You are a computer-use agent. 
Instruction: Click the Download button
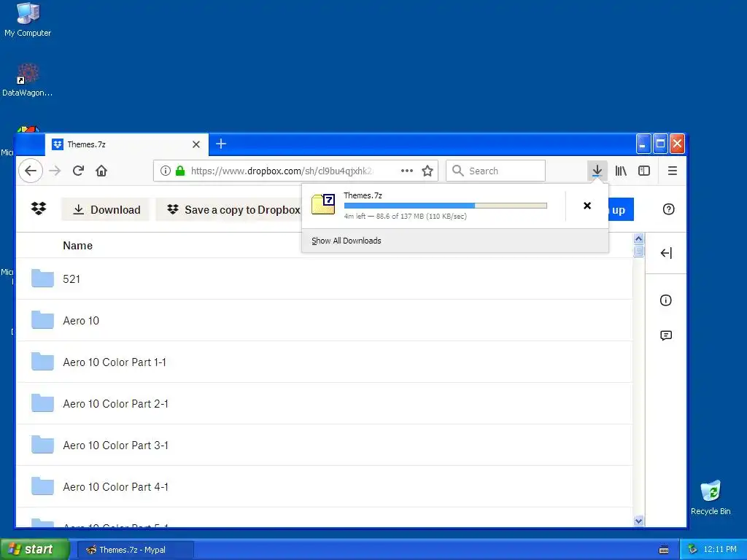point(106,209)
